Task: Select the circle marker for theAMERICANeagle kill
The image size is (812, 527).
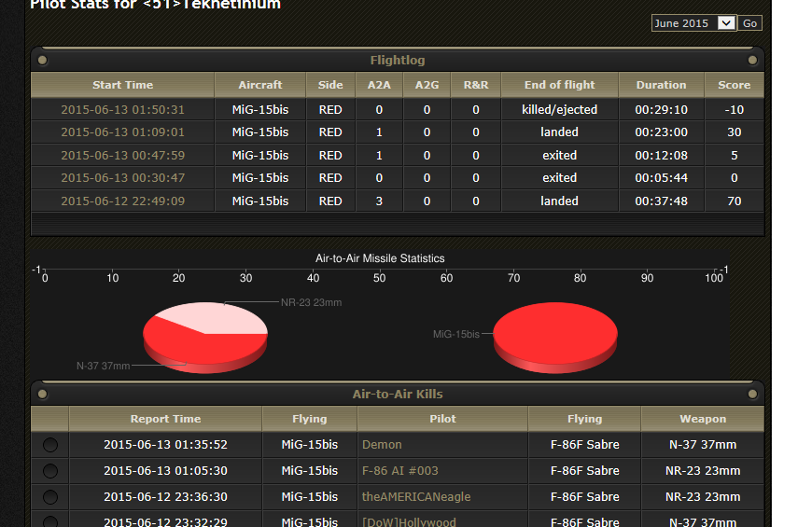Action: (49, 497)
